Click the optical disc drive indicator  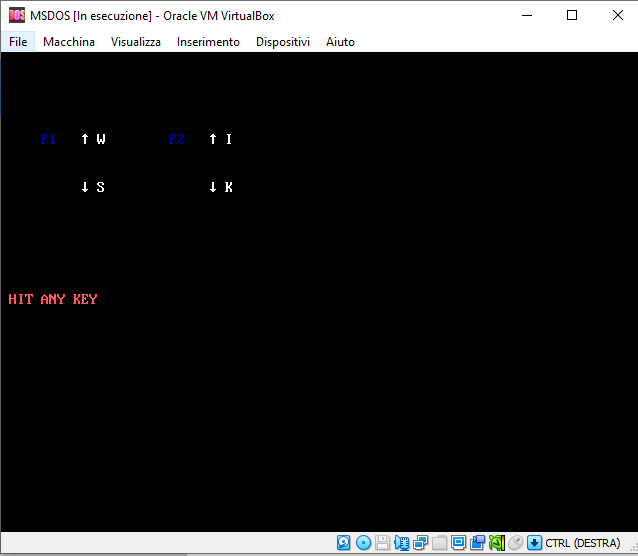point(363,543)
